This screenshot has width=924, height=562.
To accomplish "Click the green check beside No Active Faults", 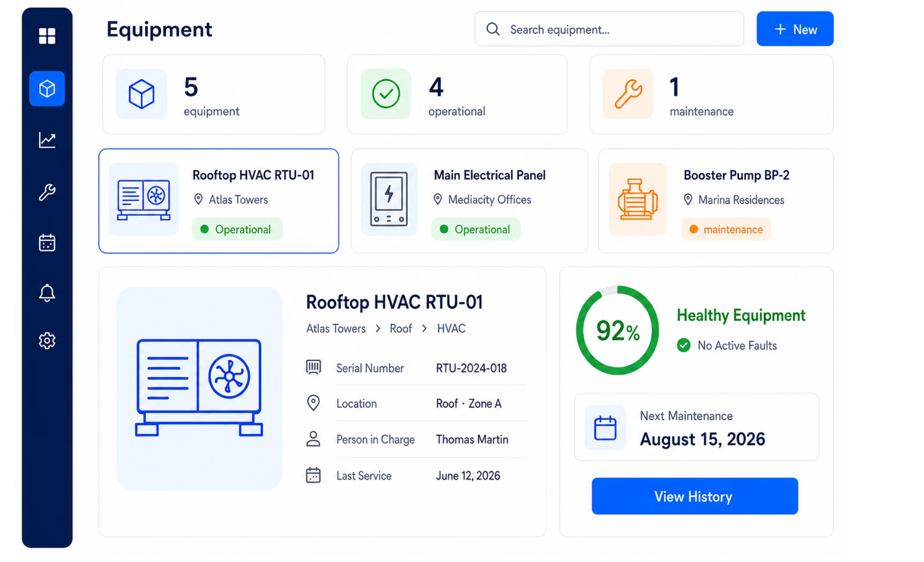I will point(684,345).
